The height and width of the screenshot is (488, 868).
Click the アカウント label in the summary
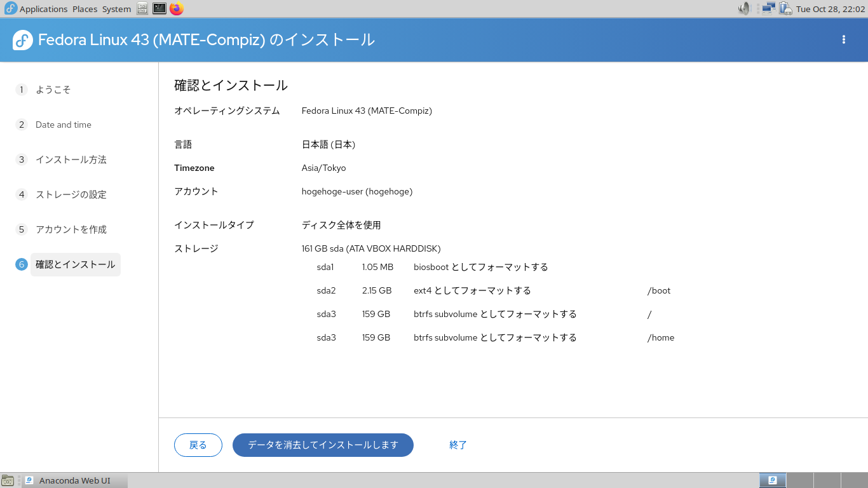pos(196,191)
